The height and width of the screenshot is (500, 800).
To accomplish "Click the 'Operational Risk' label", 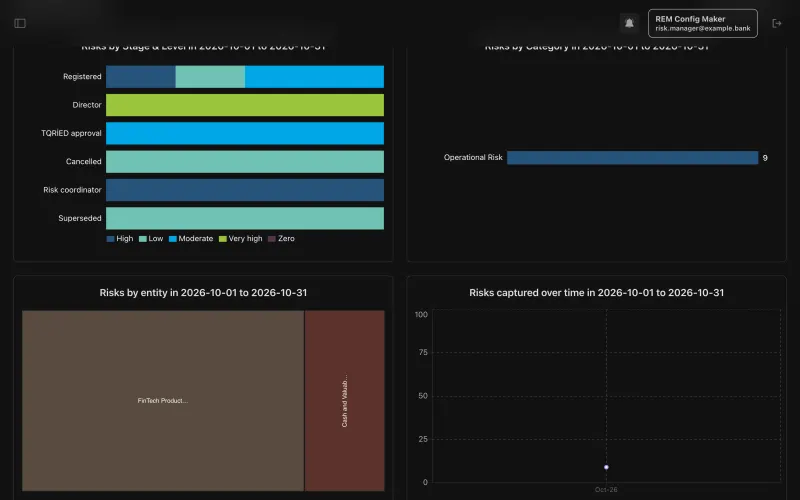I will tap(473, 158).
